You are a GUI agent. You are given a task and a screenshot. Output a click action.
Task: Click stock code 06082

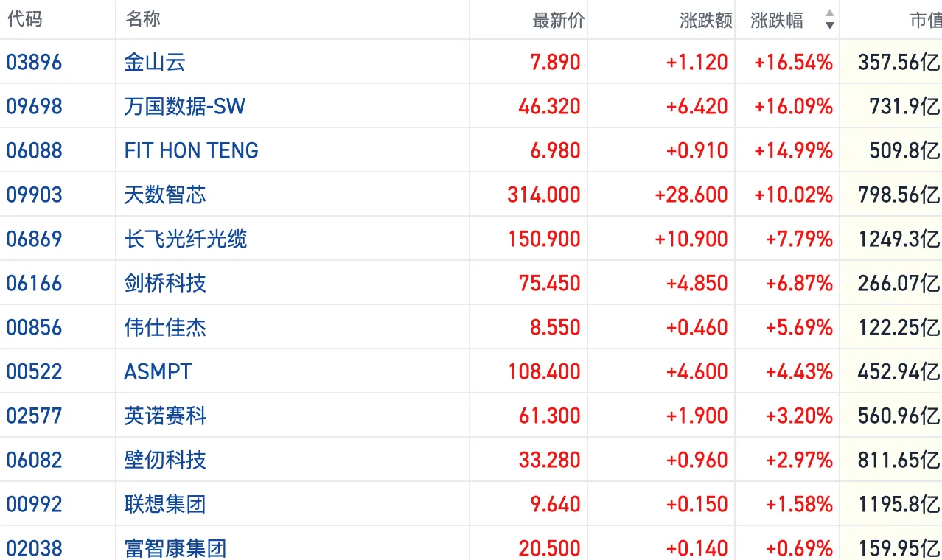pos(34,460)
